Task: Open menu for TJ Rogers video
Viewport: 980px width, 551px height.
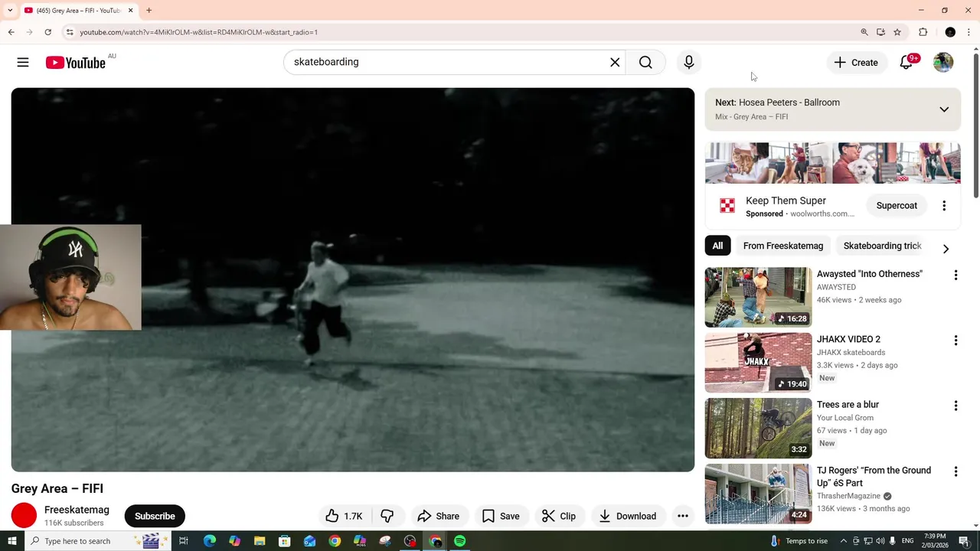Action: tap(955, 471)
